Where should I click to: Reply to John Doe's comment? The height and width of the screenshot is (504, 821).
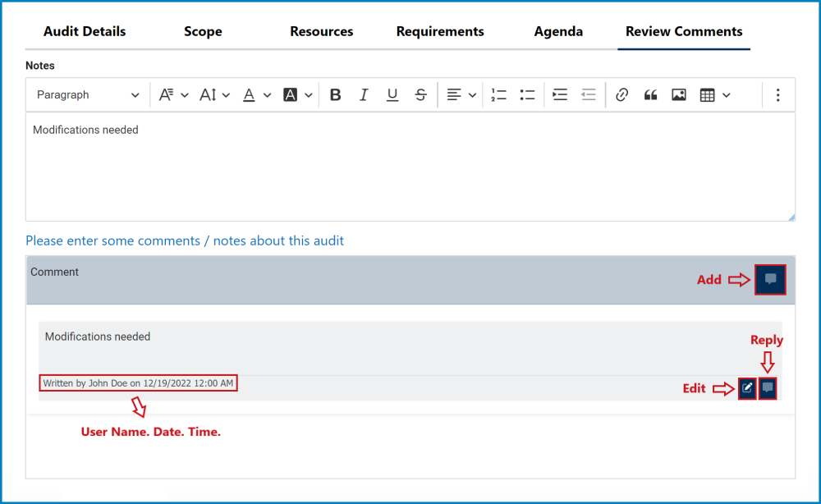tap(768, 387)
